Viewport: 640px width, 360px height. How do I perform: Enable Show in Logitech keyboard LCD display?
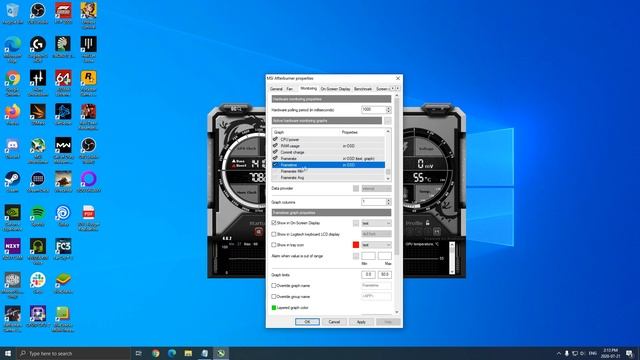[274, 234]
